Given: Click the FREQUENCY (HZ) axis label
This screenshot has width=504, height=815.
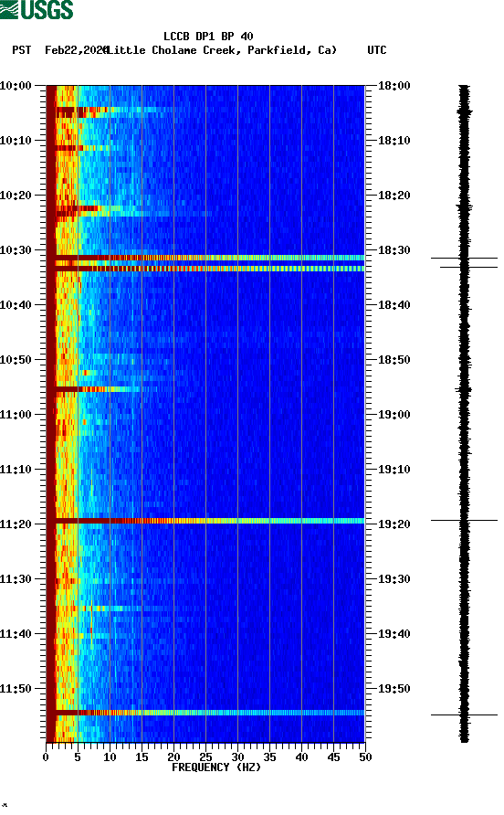Looking at the screenshot, I should tap(216, 767).
